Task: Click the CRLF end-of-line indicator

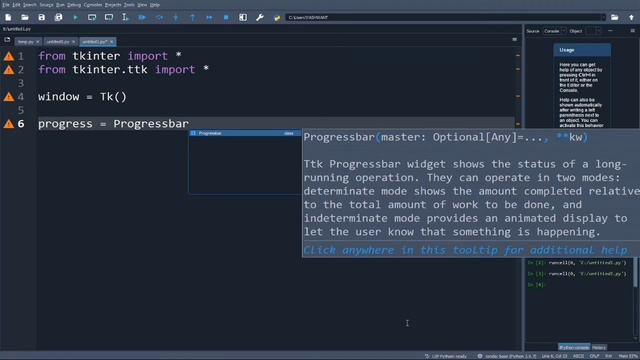Action: coord(594,356)
